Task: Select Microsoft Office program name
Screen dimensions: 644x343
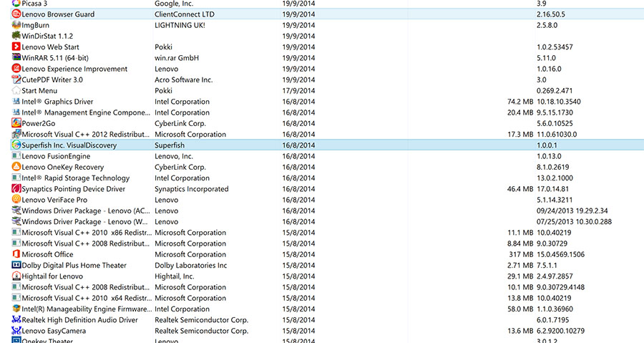Action: (x=47, y=254)
